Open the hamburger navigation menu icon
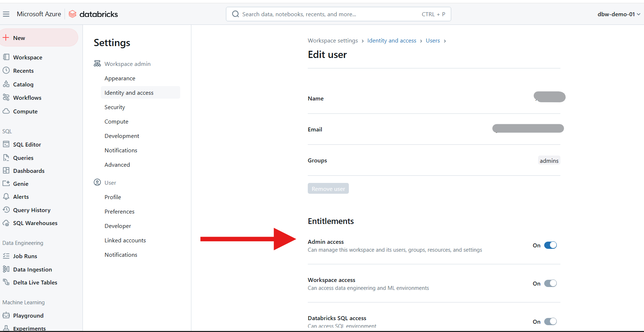The height and width of the screenshot is (332, 644). (x=6, y=14)
